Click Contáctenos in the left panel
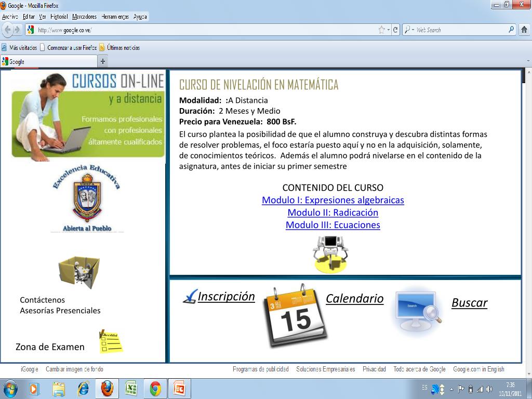Screen dimensions: 532x399 tap(43, 300)
